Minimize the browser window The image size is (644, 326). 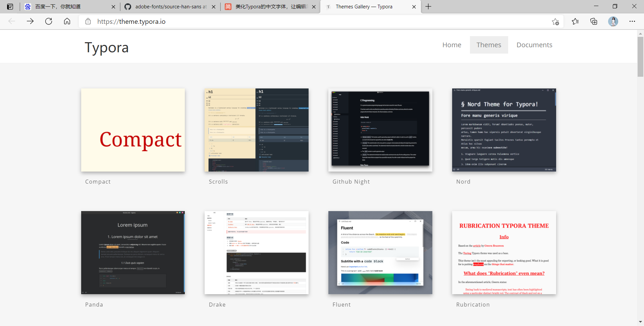(596, 6)
